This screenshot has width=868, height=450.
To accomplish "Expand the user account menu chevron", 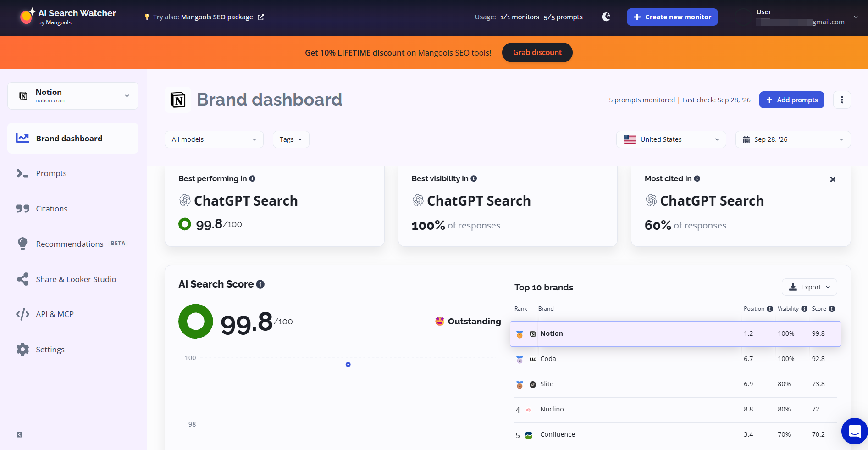I will coord(856,17).
